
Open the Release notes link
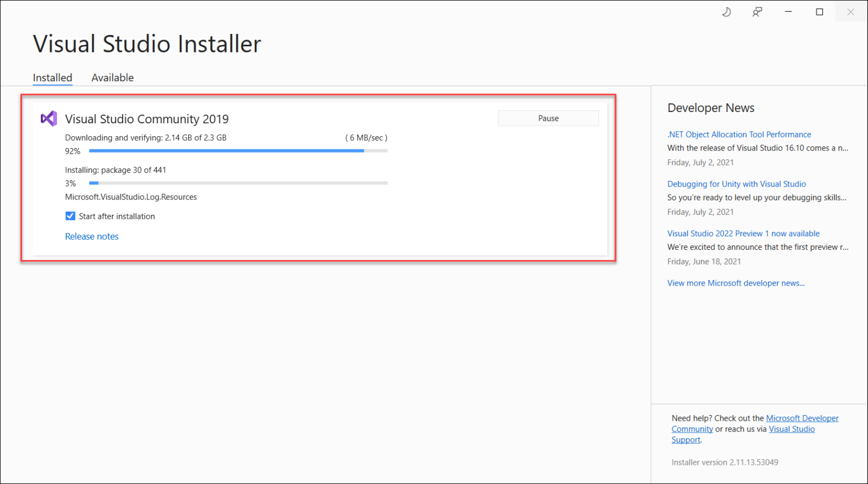(x=92, y=236)
